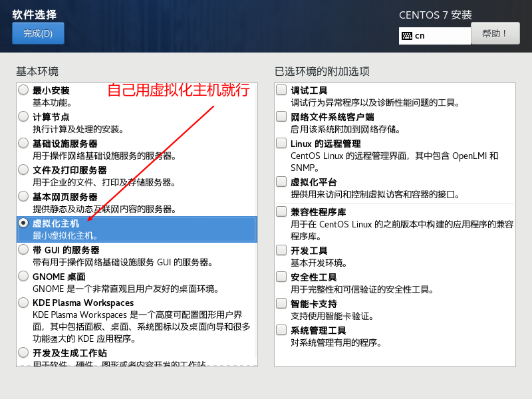Select the 基本网页服务器 radio button
The image size is (532, 399).
click(23, 196)
